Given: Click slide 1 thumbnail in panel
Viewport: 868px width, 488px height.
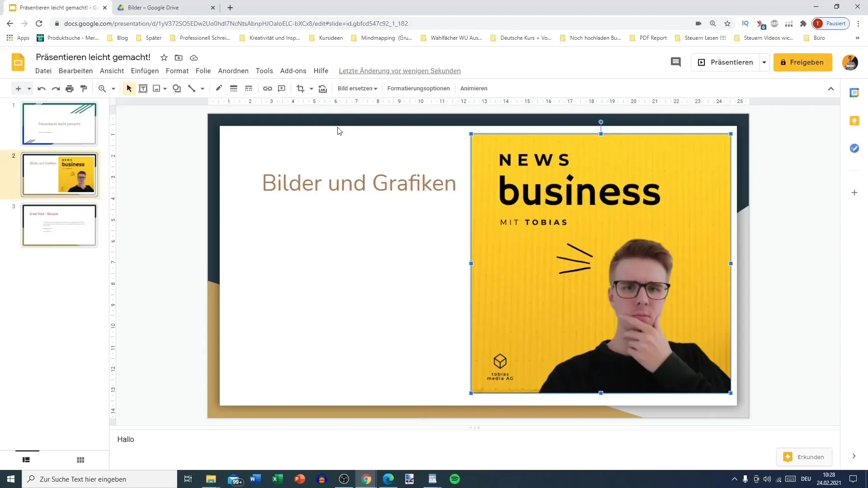Looking at the screenshot, I should coord(58,123).
